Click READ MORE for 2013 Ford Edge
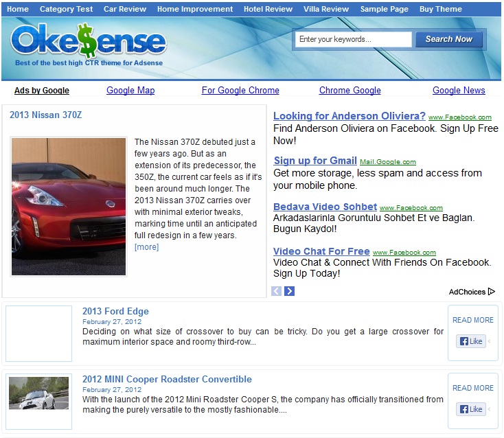The width and height of the screenshot is (504, 438). pyautogui.click(x=473, y=320)
